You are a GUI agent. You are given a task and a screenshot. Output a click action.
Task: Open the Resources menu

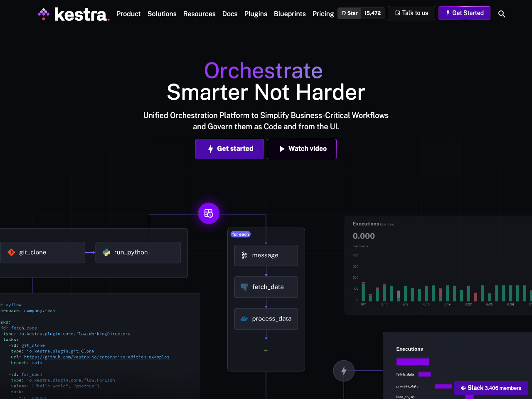[x=199, y=14]
